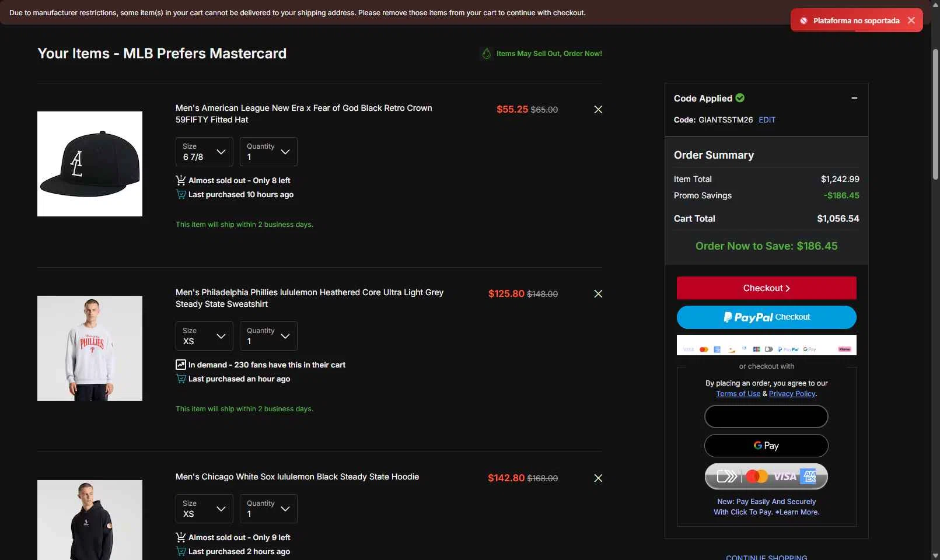Open the Terms of Use link

(738, 394)
